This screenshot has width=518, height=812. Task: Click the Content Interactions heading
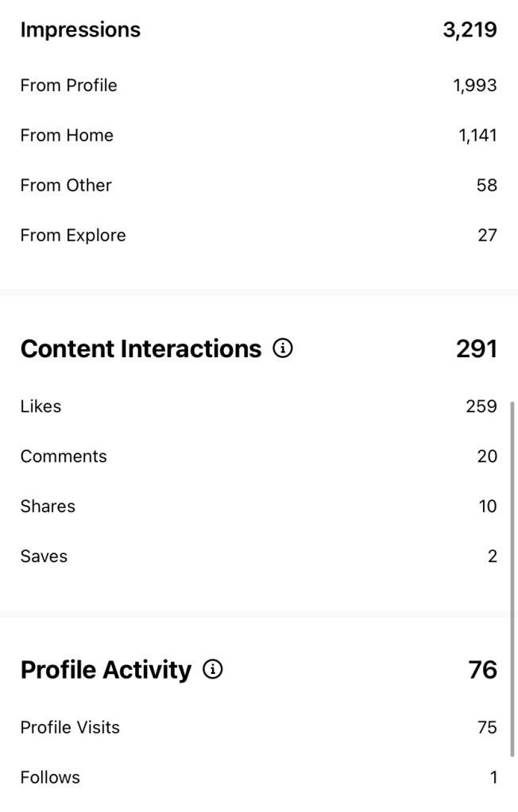[141, 349]
